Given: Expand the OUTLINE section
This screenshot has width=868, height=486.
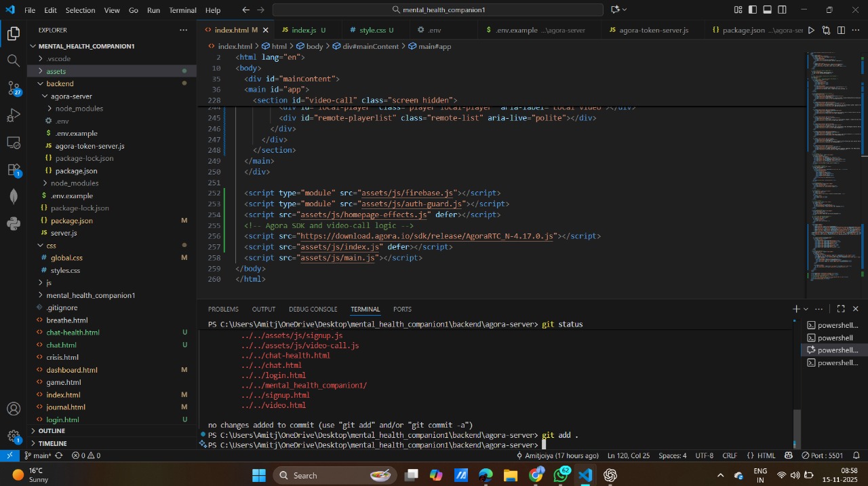Looking at the screenshot, I should 52,431.
